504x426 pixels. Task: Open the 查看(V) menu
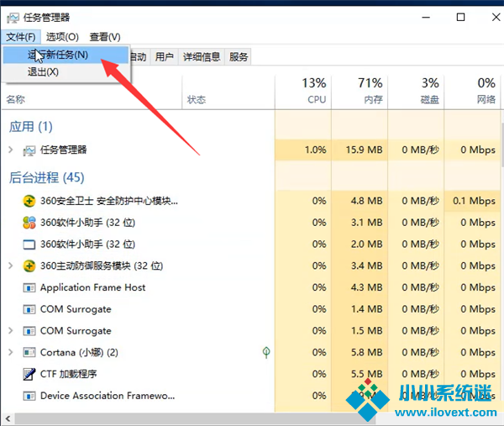pyautogui.click(x=105, y=37)
